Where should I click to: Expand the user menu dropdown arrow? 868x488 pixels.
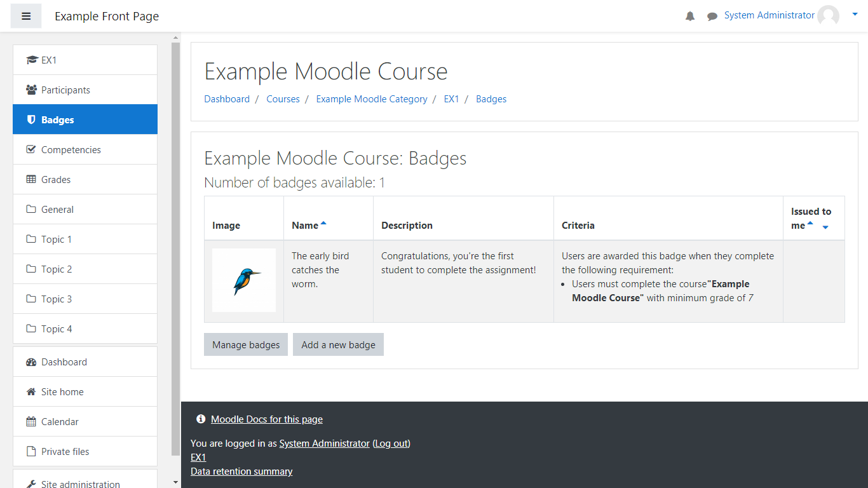(x=855, y=15)
